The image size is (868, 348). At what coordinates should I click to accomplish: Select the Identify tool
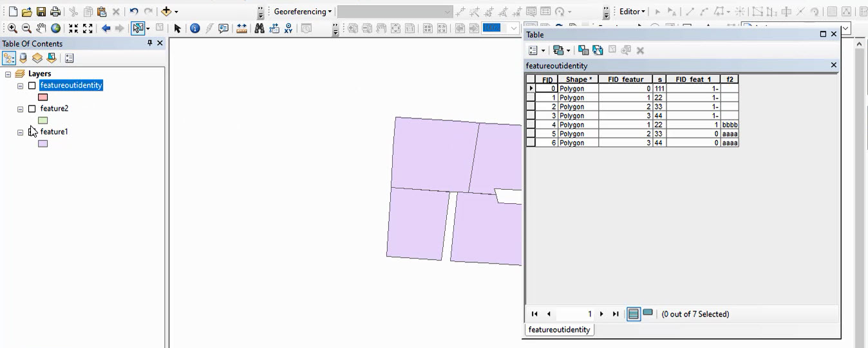pyautogui.click(x=194, y=28)
